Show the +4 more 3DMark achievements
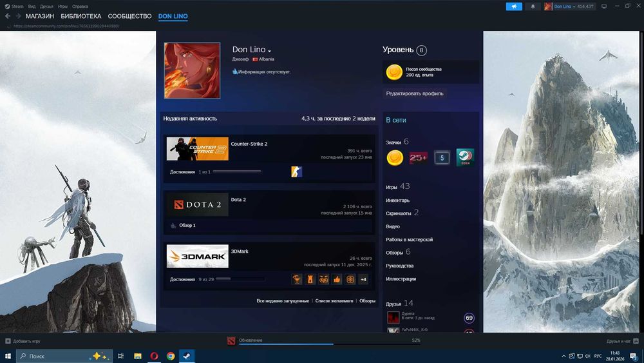Screen dimensions: 644x363 pyautogui.click(x=363, y=279)
